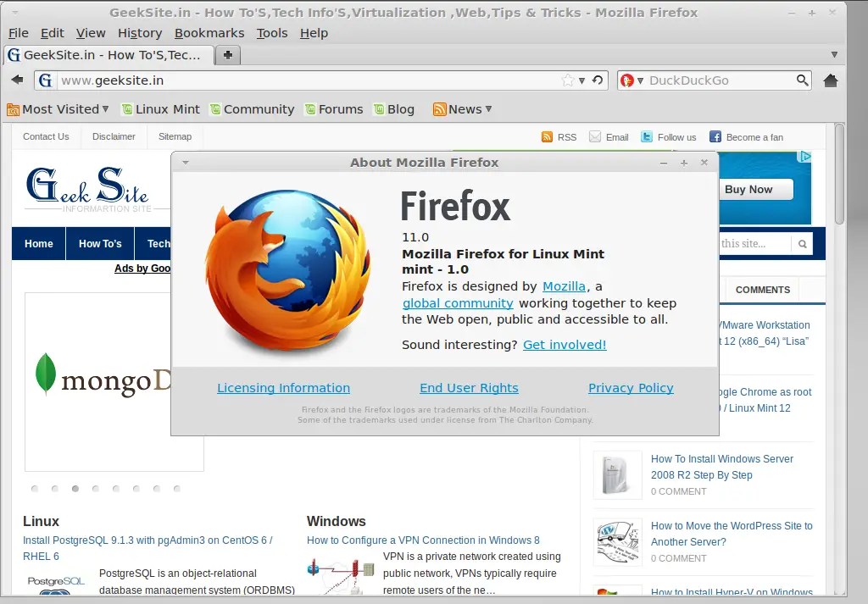The width and height of the screenshot is (868, 604).
Task: Close the About Mozilla Firefox dialog
Action: (704, 162)
